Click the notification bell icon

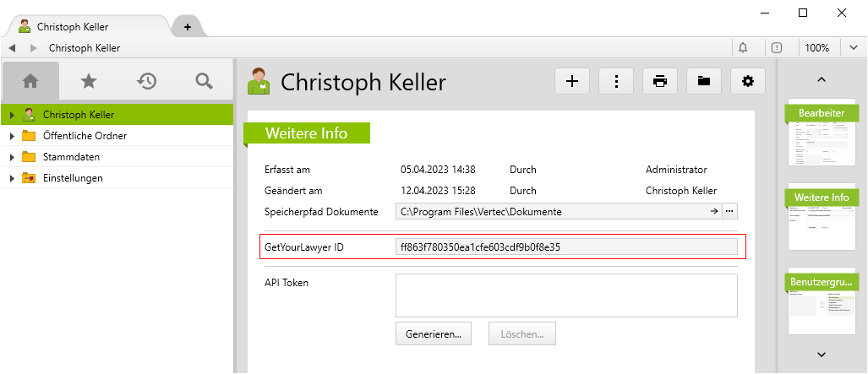[x=744, y=48]
